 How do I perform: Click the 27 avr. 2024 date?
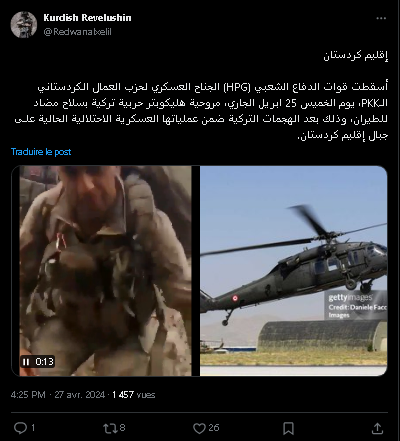[80, 395]
